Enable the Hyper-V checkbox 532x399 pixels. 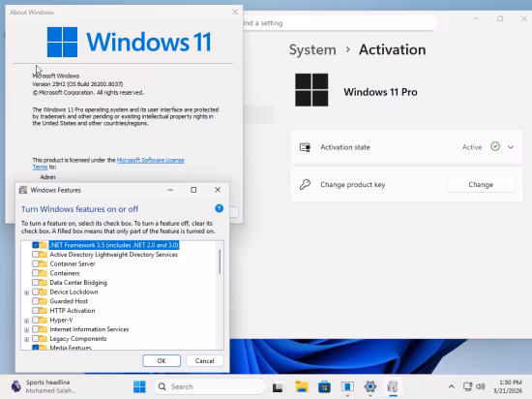coord(35,320)
